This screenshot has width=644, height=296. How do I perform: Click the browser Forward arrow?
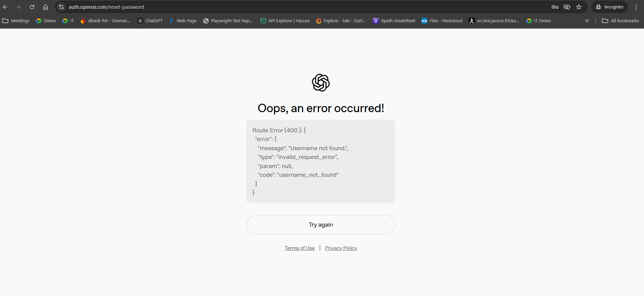click(19, 7)
